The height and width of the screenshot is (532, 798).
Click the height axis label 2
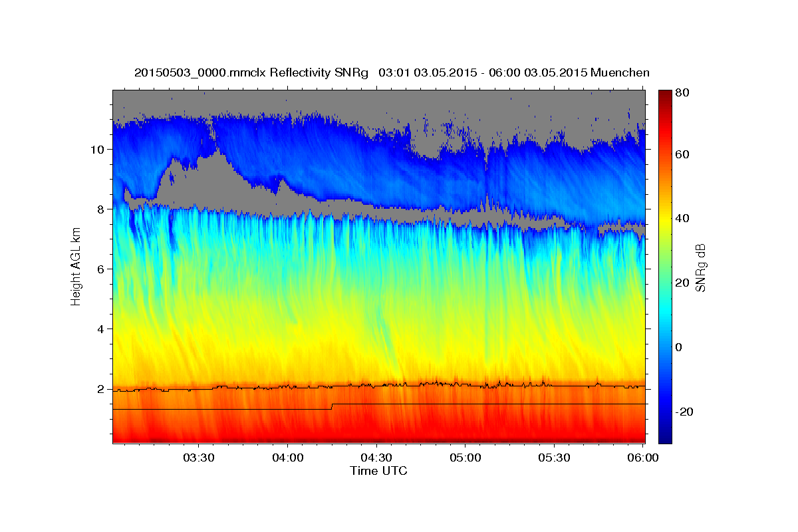coord(100,389)
